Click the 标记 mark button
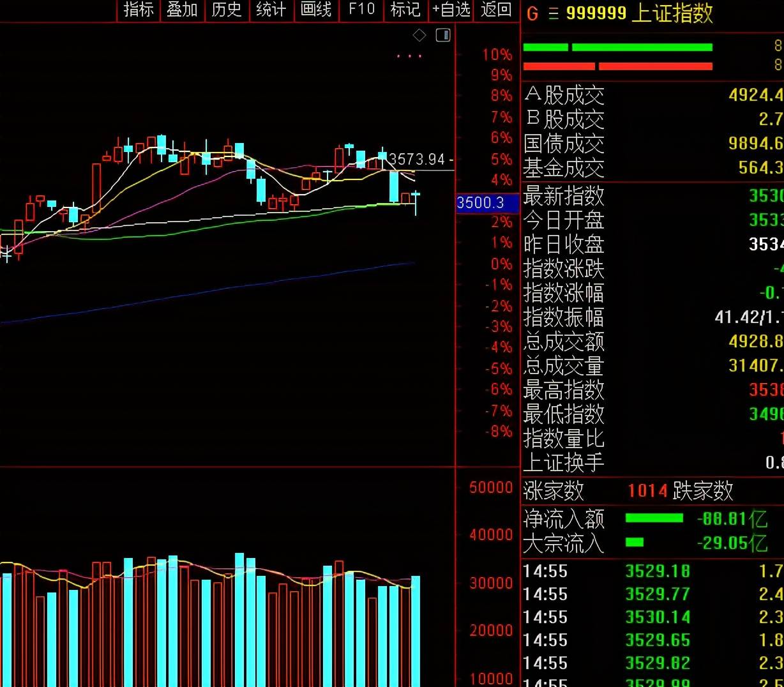The image size is (784, 687). tap(405, 10)
